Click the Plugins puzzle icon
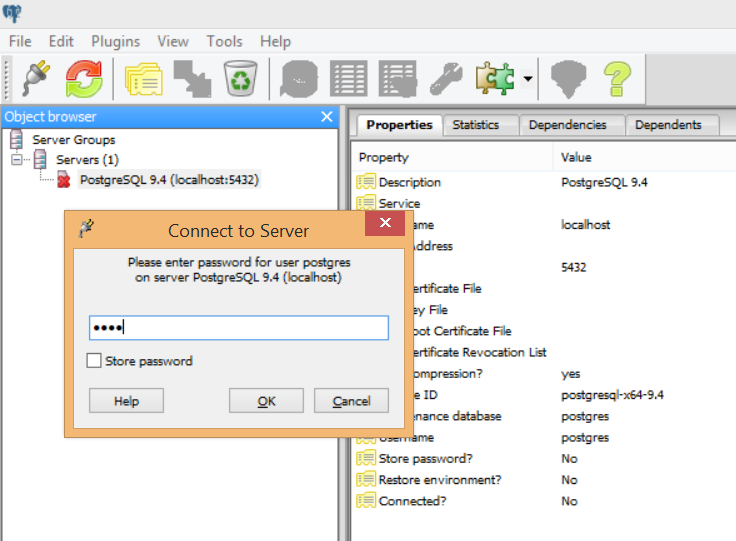 click(x=495, y=78)
